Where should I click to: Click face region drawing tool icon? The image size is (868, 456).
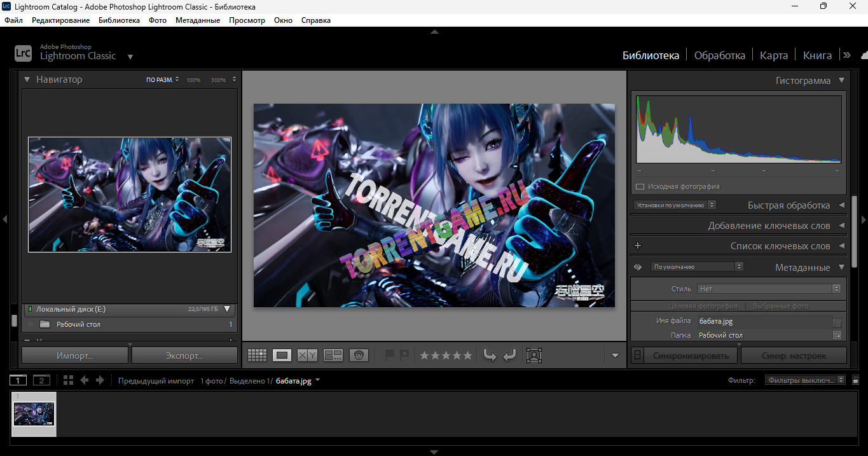point(534,356)
